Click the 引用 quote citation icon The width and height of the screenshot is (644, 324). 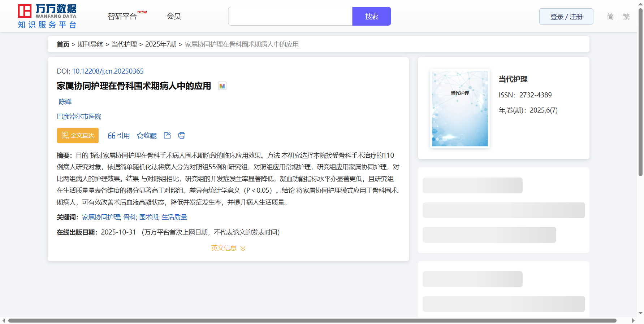click(112, 136)
